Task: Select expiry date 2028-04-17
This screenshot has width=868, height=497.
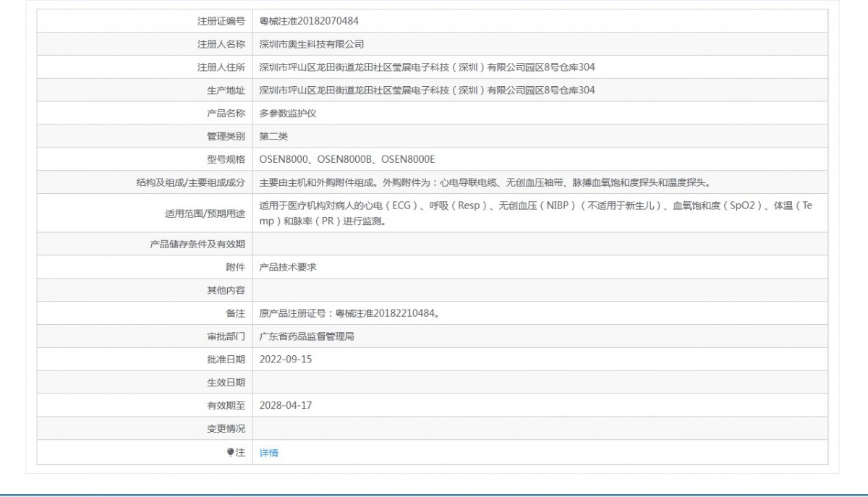Action: [286, 406]
